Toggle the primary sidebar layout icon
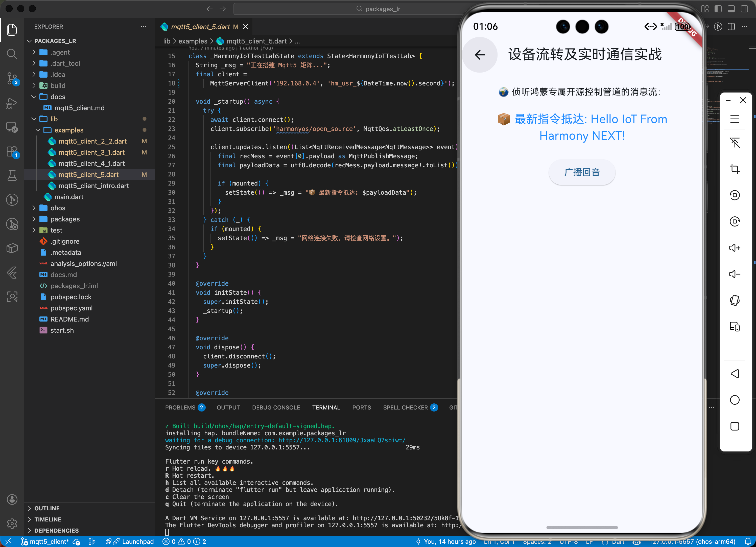 click(x=718, y=9)
